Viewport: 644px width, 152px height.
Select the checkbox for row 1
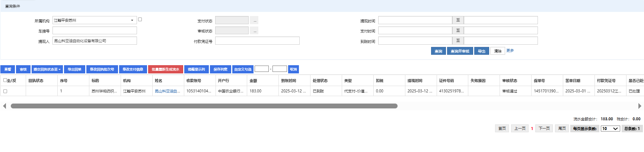click(5, 91)
